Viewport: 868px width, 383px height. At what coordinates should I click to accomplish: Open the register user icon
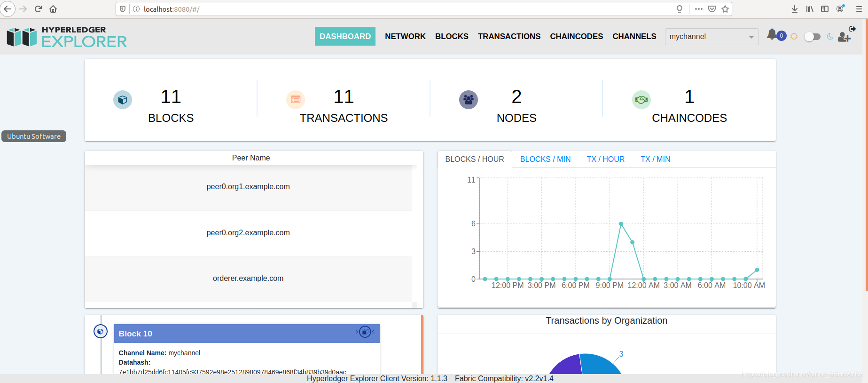coord(844,37)
